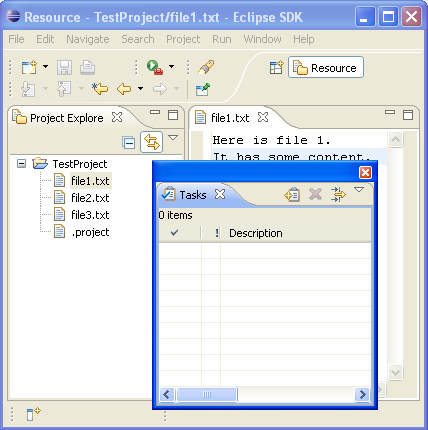Minimize the Project Explorer view
The width and height of the screenshot is (428, 430).
155,112
